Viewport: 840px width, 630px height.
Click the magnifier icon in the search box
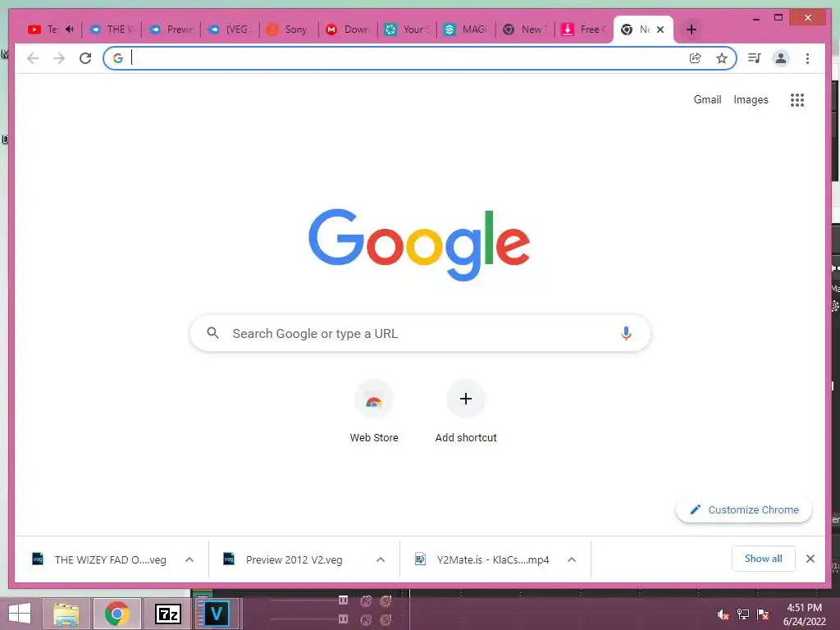212,333
